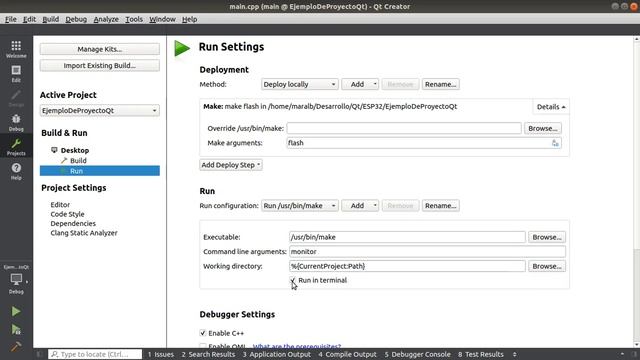This screenshot has height=360, width=640.
Task: Open the Debug menu
Action: 76,19
